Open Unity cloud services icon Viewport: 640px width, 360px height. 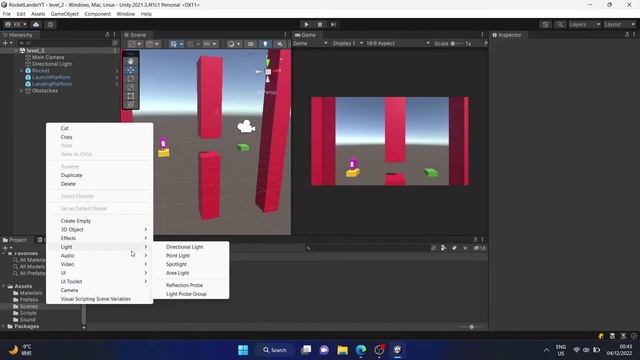point(36,24)
